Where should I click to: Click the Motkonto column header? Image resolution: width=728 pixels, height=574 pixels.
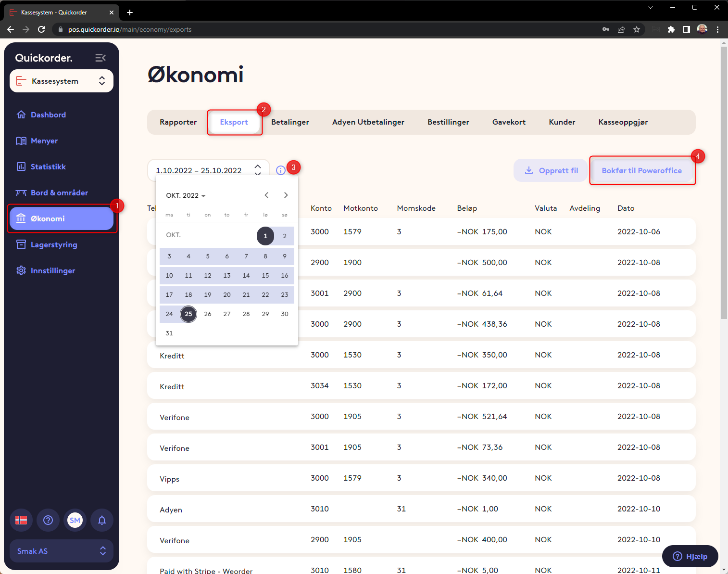click(361, 208)
